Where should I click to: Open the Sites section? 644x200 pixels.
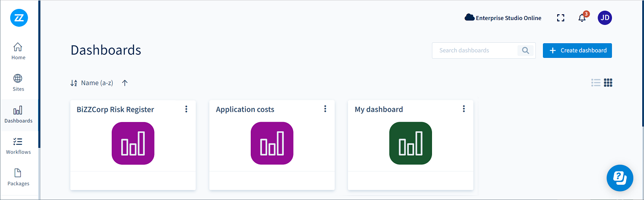coord(18,82)
